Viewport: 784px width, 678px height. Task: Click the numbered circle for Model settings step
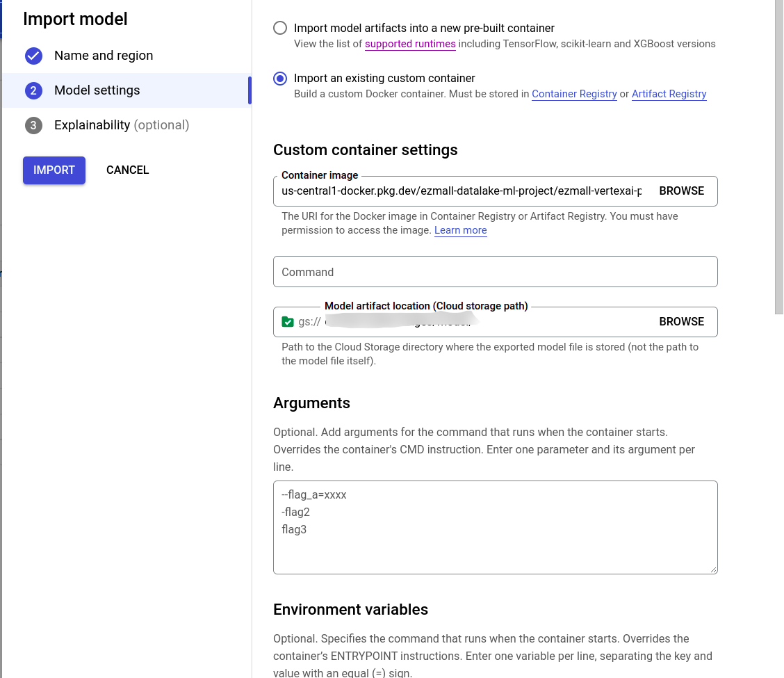33,90
